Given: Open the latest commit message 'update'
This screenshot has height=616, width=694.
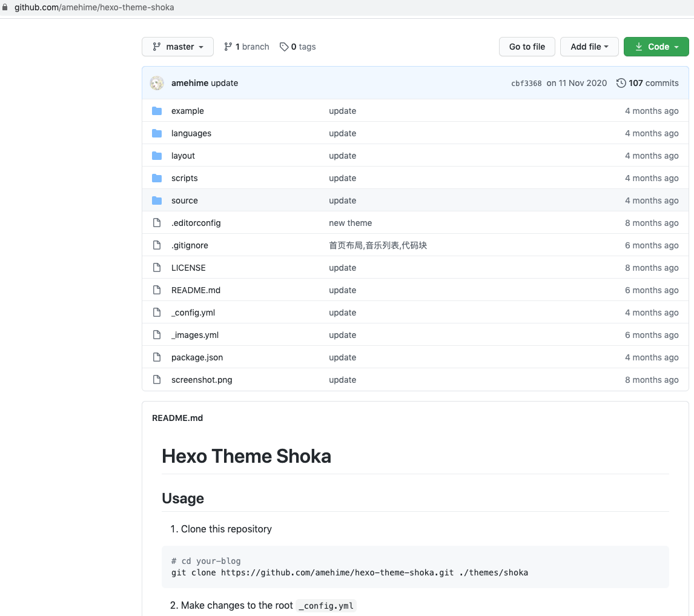Looking at the screenshot, I should (x=225, y=83).
